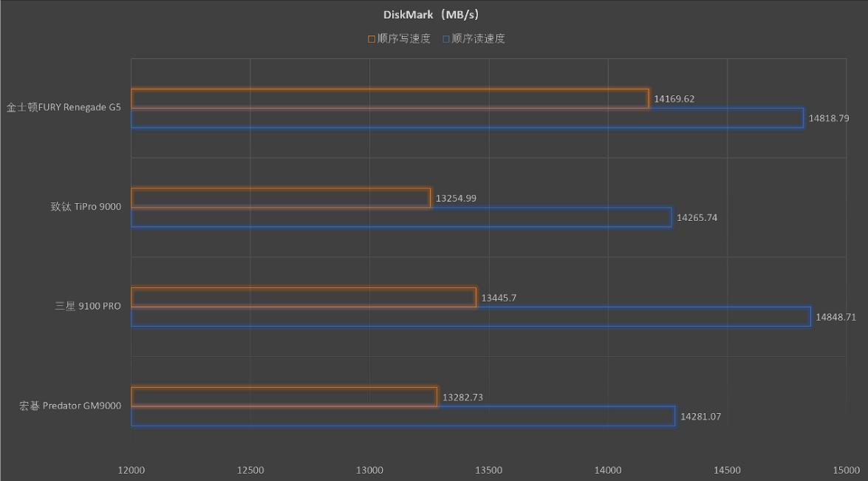Screen dimensions: 868x481
Task: Click the orange 顺序写速度 legend swatch
Action: [372, 38]
